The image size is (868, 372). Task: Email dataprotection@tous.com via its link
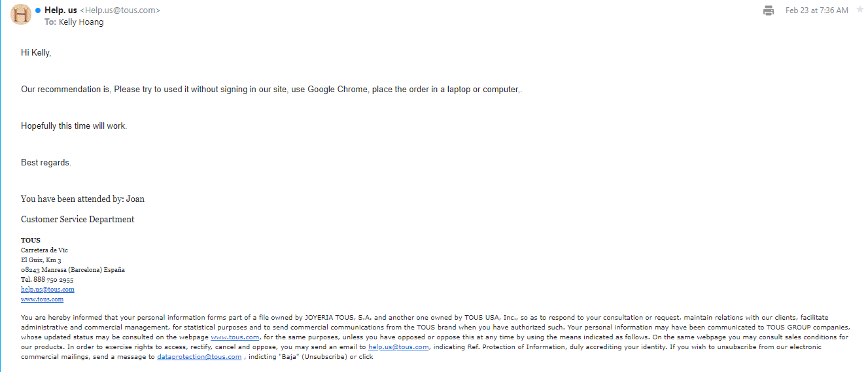[199, 357]
